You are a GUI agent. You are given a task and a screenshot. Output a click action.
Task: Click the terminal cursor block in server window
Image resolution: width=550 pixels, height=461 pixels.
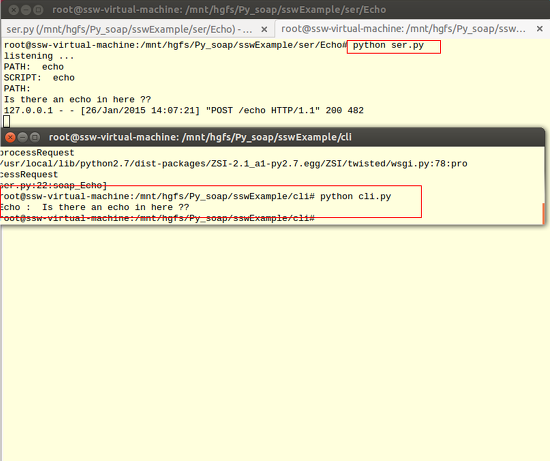(7, 122)
